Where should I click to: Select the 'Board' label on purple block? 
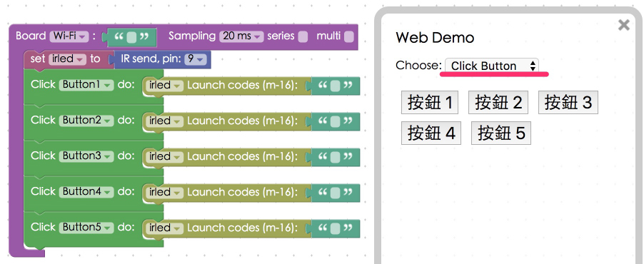click(x=31, y=36)
